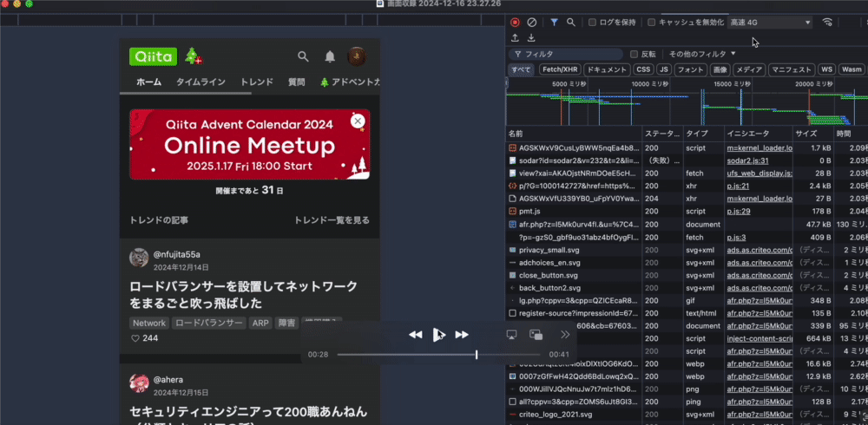Viewport: 868px width, 425px height.
Task: Open the Qiita Christmas tree icon
Action: 194,56
